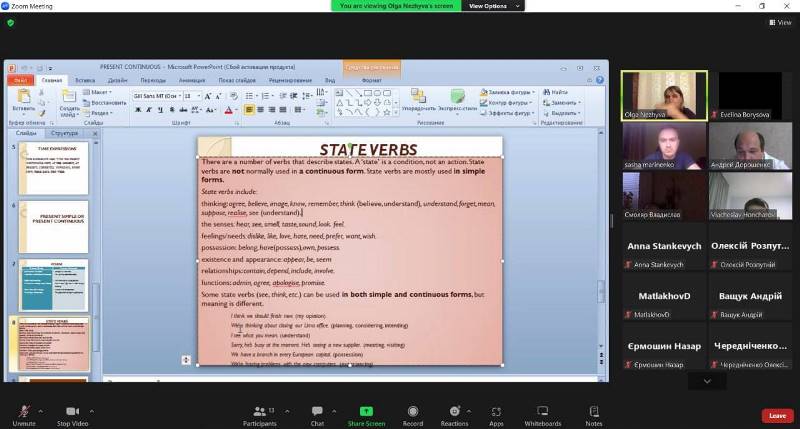The width and height of the screenshot is (800, 429).
Task: Switch to the Структура outline pane tab
Action: point(64,133)
